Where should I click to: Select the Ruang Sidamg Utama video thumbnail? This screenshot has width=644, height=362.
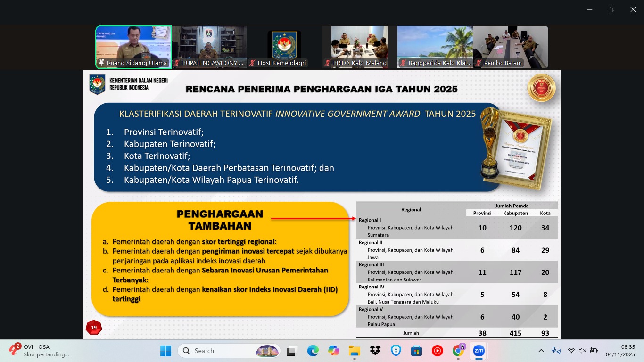[133, 47]
